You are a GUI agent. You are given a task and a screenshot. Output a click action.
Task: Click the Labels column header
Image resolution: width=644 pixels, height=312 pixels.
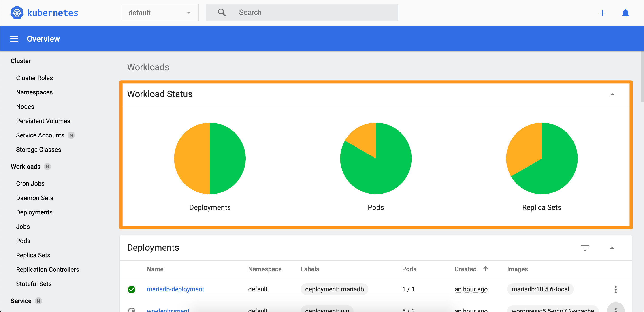[x=310, y=269]
